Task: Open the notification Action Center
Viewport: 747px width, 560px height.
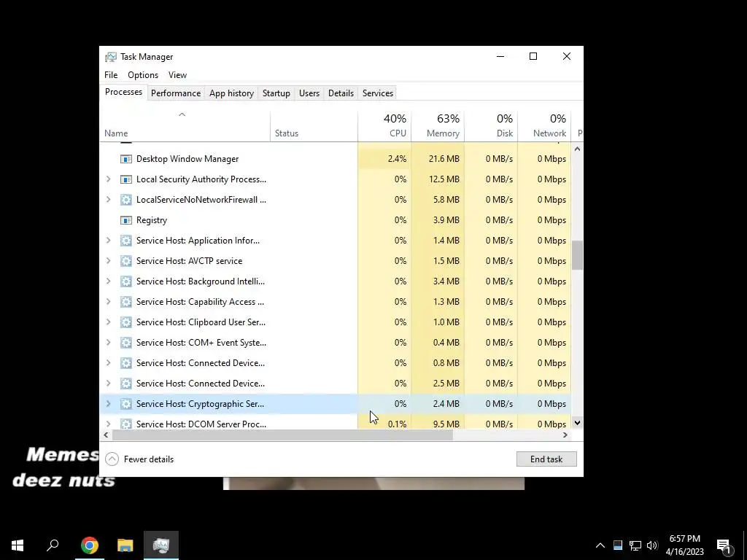Action: (x=724, y=546)
